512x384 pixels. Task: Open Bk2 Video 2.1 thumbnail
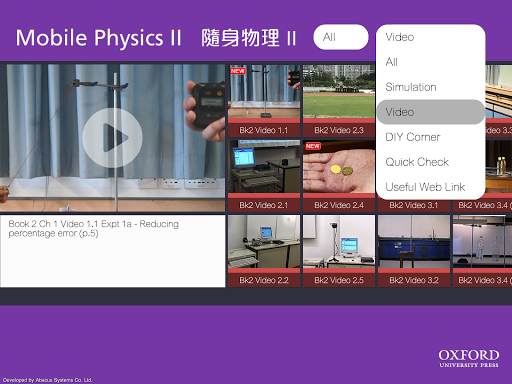tap(264, 176)
